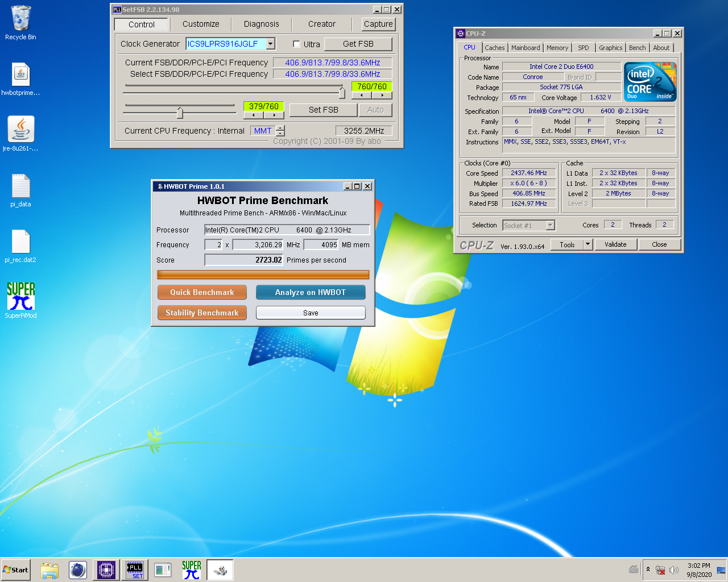The width and height of the screenshot is (728, 582).
Task: Launch SuperPiMod from the desktop
Action: [20, 300]
